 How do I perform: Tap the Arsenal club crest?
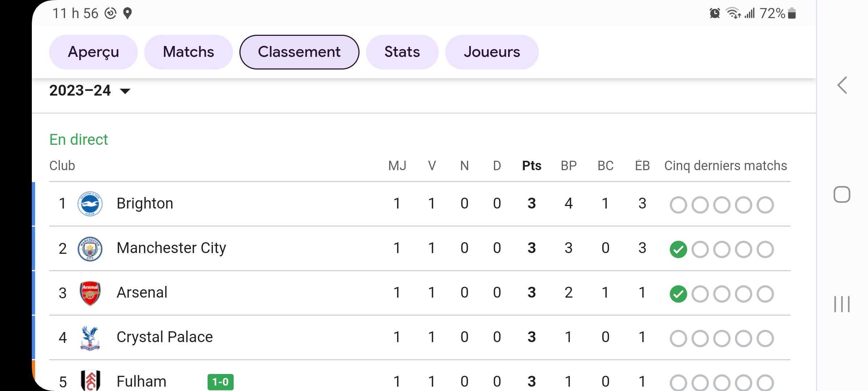click(90, 293)
